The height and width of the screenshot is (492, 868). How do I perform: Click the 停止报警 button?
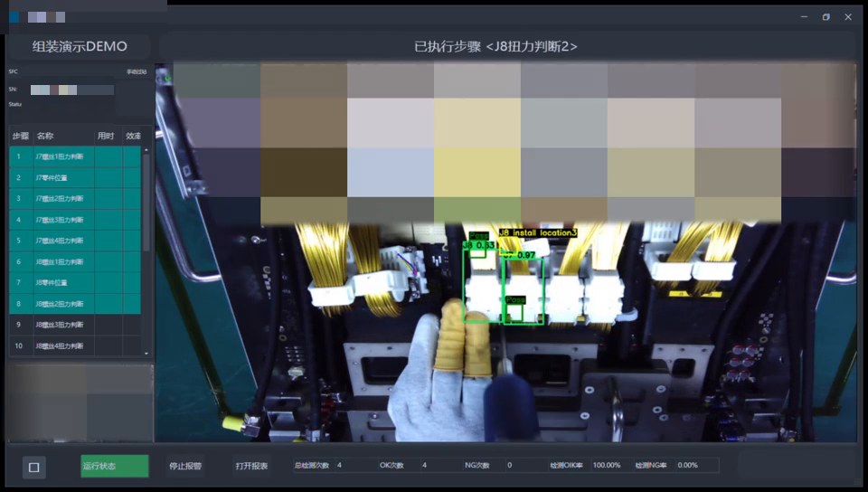(185, 466)
